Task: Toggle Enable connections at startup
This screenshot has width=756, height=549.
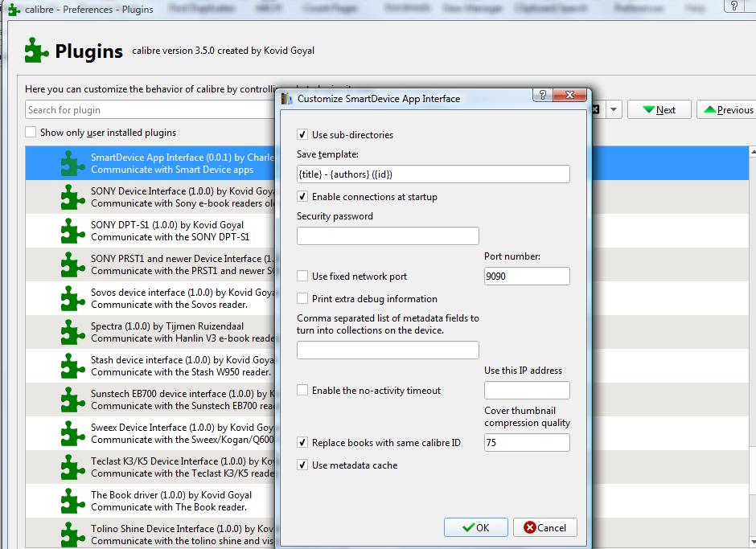Action: [302, 197]
